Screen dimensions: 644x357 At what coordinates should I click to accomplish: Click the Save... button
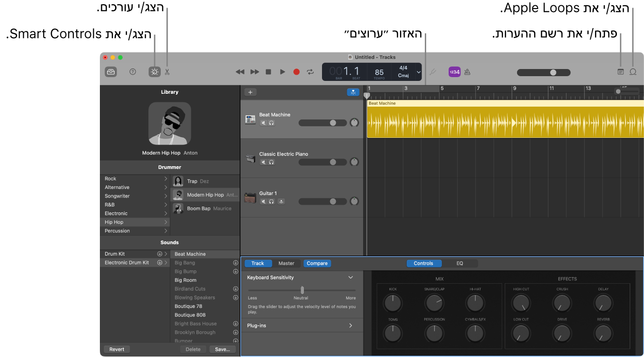coord(223,349)
